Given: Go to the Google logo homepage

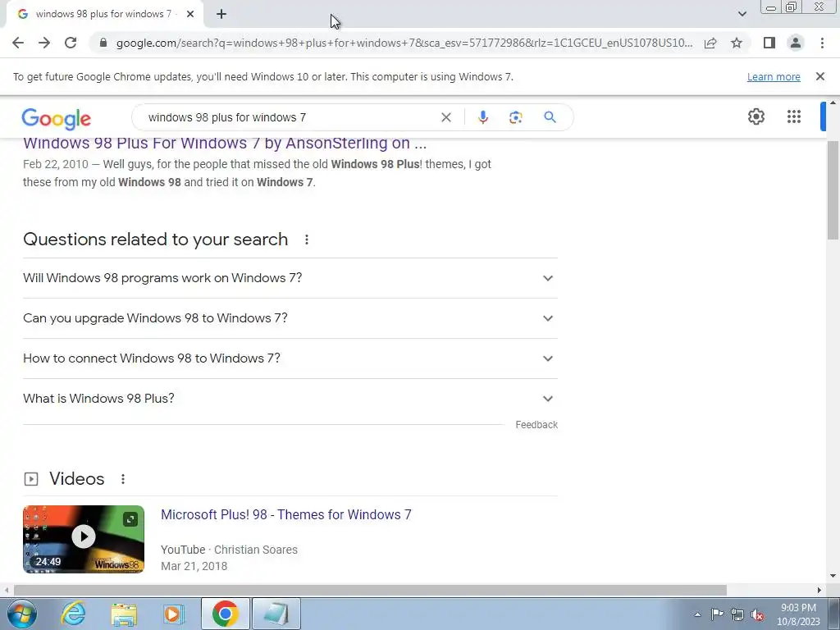Looking at the screenshot, I should click(57, 119).
